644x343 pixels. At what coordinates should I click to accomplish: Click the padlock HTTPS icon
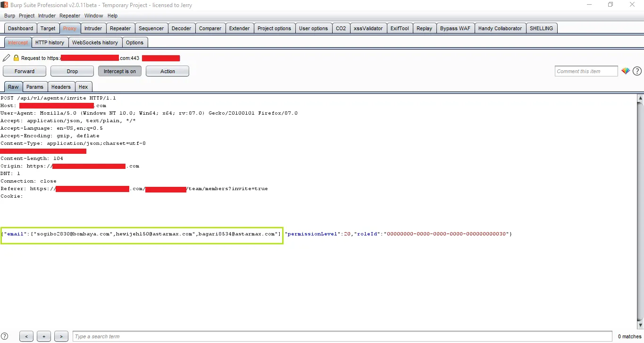click(16, 58)
